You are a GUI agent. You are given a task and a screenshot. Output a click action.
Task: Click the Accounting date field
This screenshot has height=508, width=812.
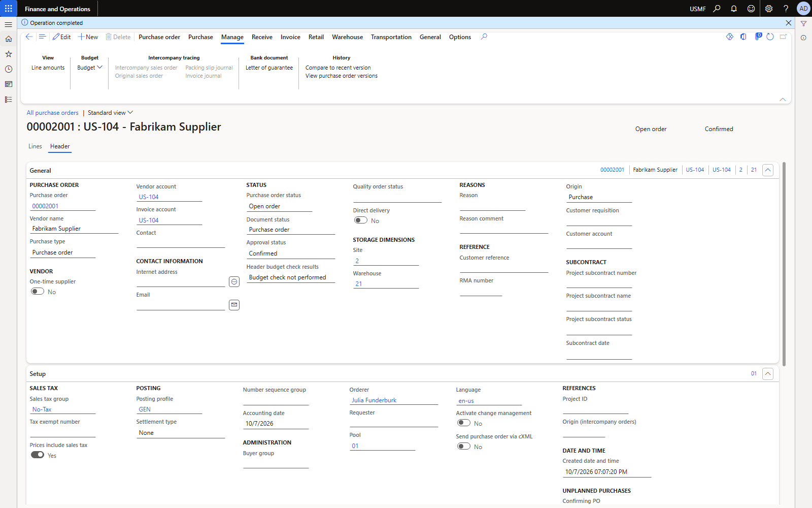click(276, 424)
